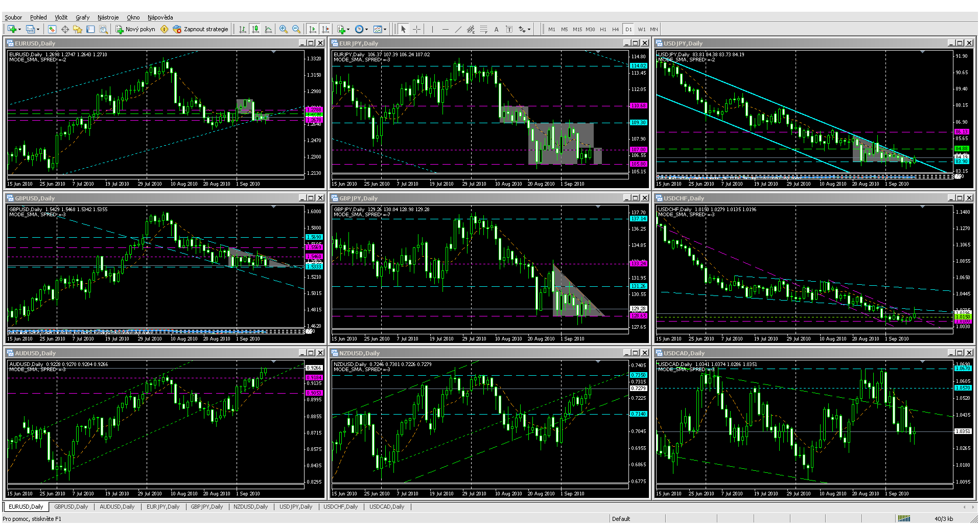Click the yellow alert diamond icon
980x525 pixels.
coord(164,29)
